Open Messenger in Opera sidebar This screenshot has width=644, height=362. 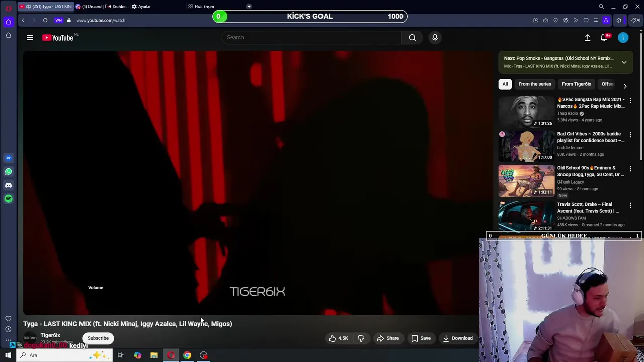8,158
